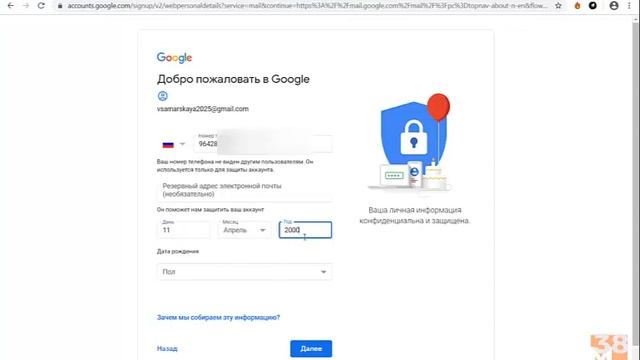Click the account avatar icon above email
The image size is (640, 360).
tap(162, 96)
